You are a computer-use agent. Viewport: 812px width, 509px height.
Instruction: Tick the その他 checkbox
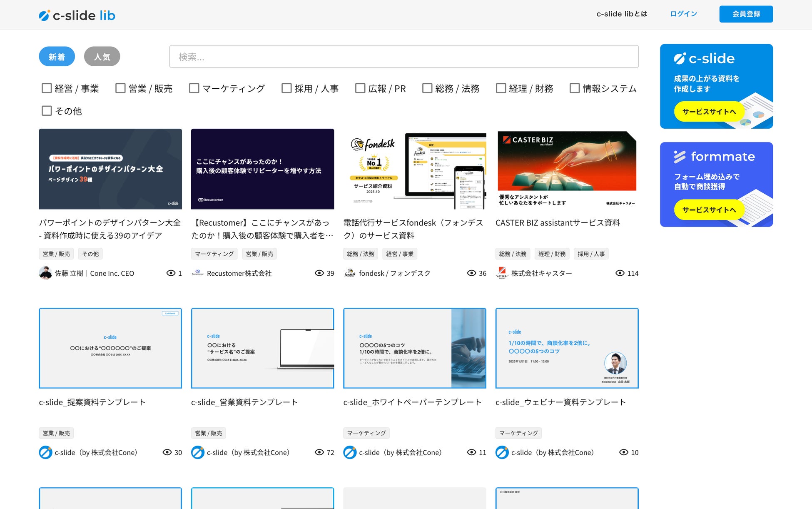47,111
